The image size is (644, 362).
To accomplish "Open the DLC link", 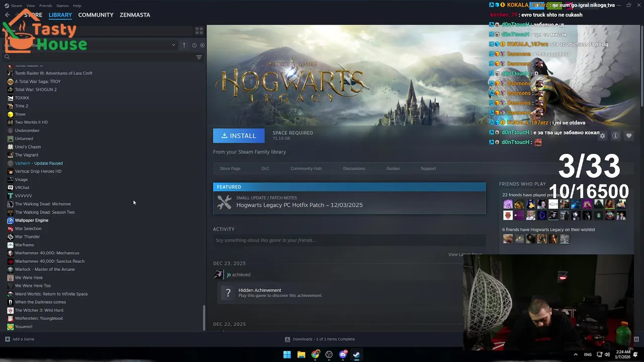I will coord(265,168).
